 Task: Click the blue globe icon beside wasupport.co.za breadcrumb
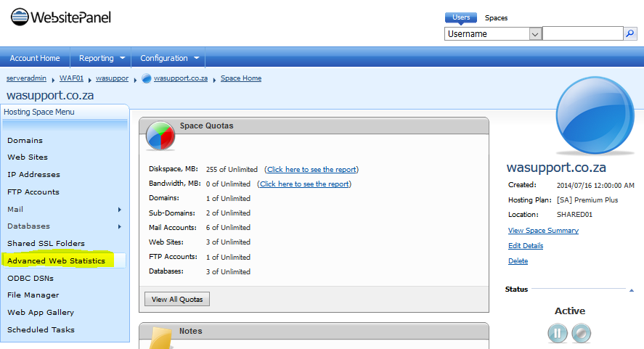[x=146, y=78]
